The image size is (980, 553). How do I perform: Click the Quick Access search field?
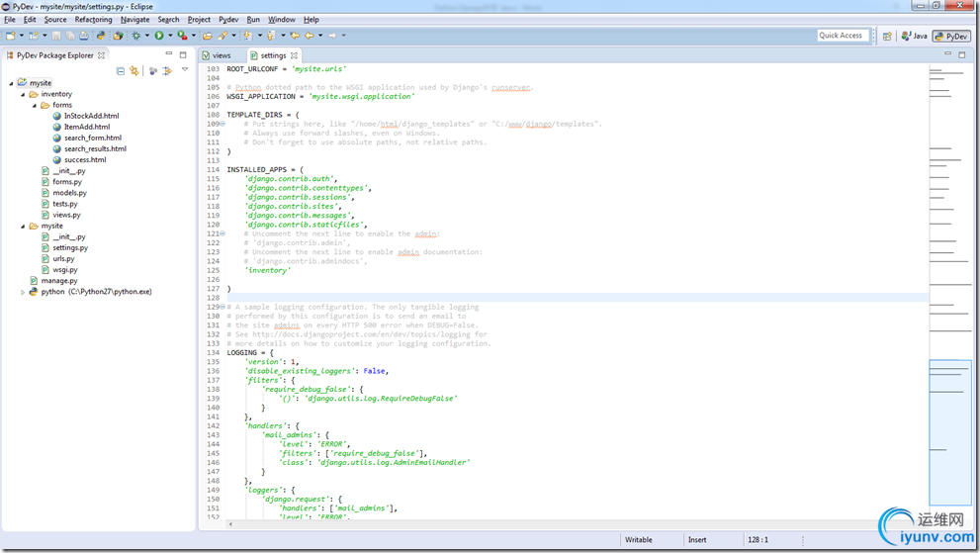tap(843, 36)
